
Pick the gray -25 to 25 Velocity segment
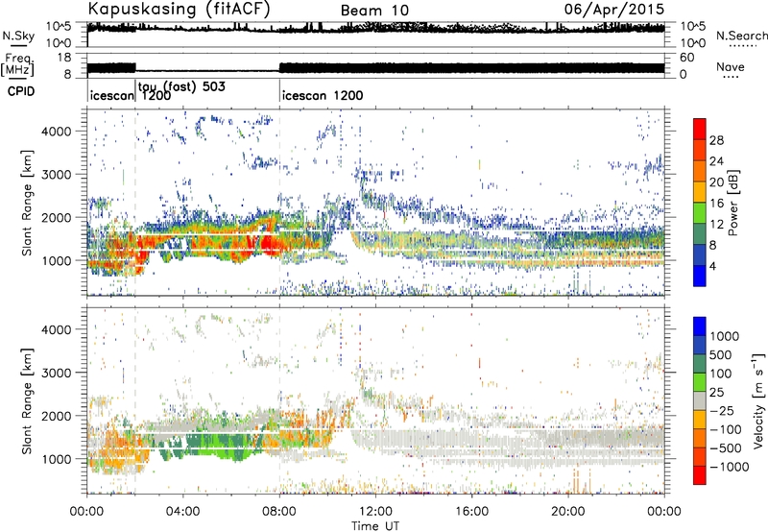coord(700,400)
